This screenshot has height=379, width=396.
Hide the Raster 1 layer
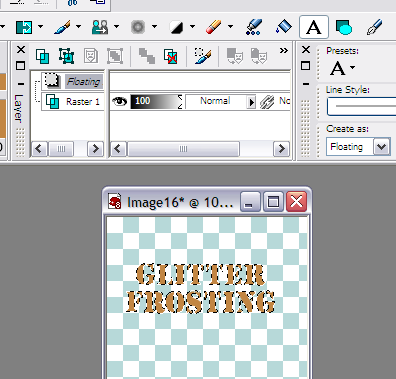click(x=119, y=101)
